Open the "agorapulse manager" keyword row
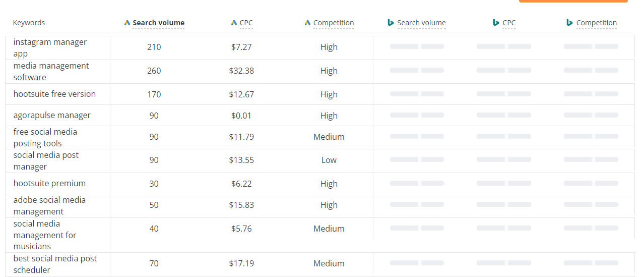Image resolution: width=644 pixels, height=277 pixels. click(52, 116)
